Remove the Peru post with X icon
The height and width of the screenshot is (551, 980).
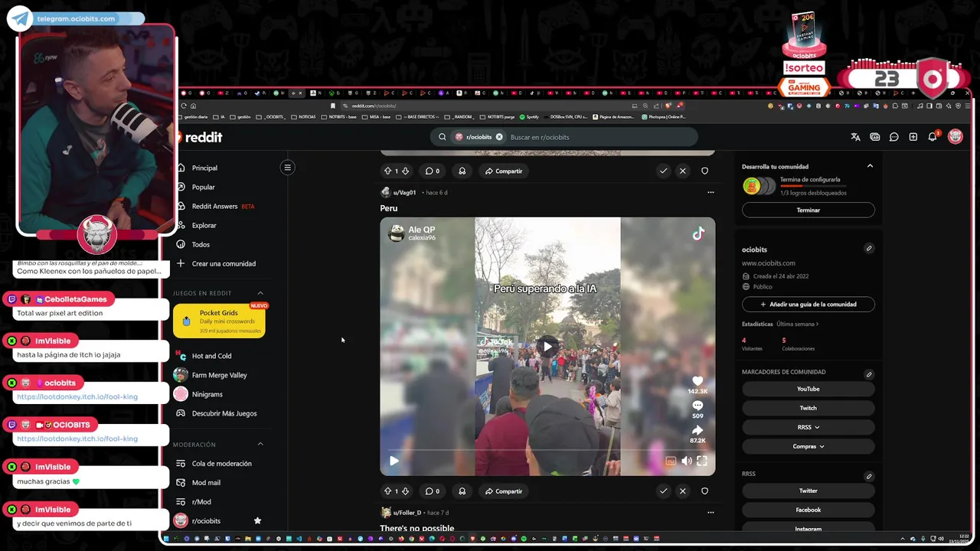pyautogui.click(x=682, y=491)
